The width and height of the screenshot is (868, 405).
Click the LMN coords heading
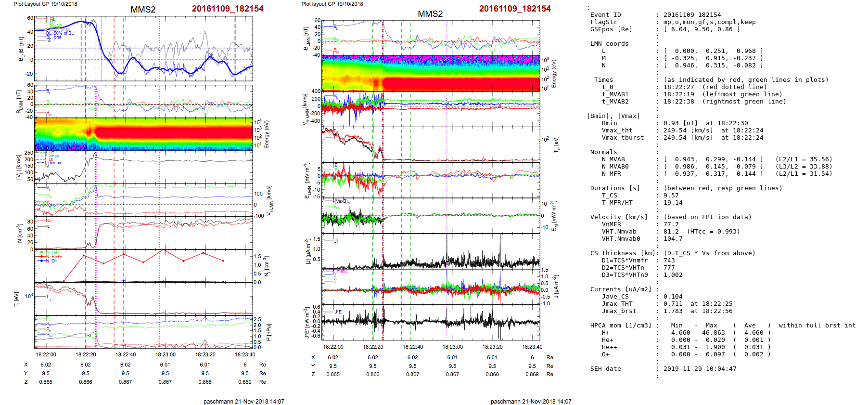(609, 44)
